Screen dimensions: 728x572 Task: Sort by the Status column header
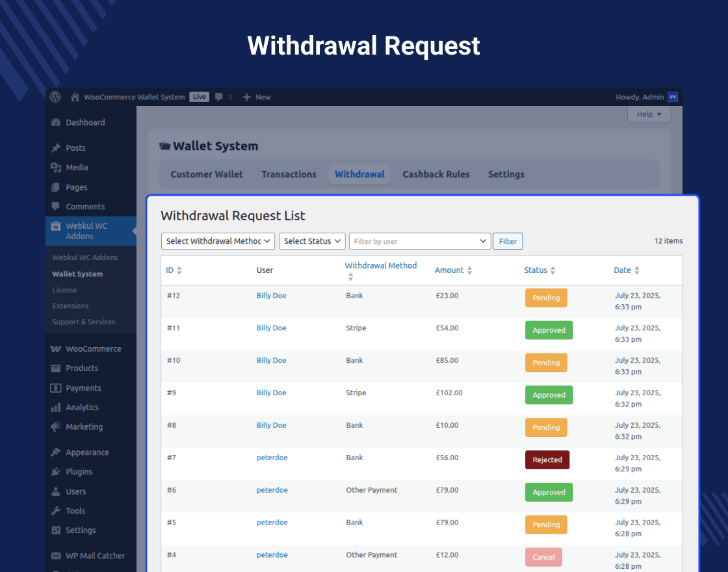click(539, 270)
